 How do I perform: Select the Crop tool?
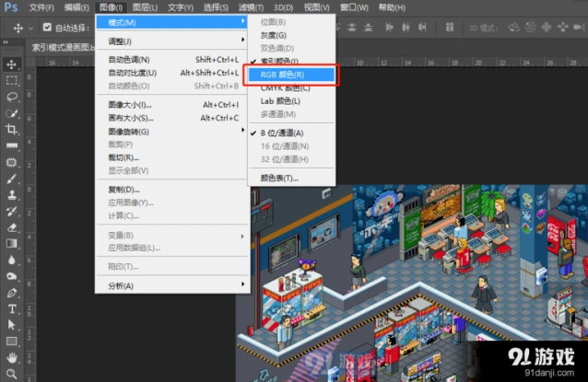[12, 130]
